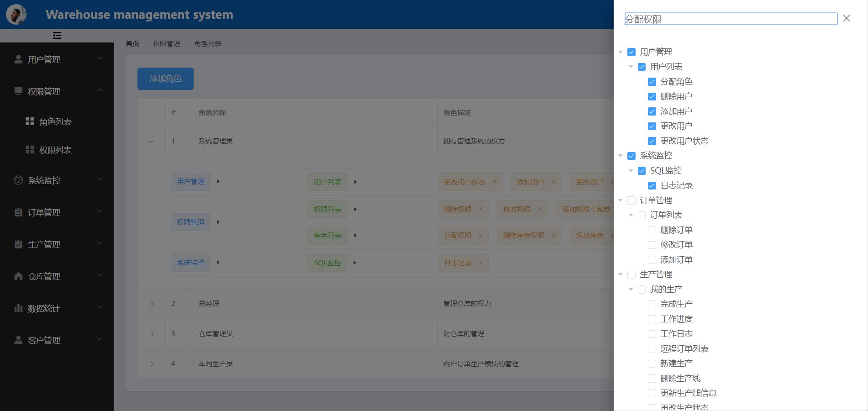This screenshot has height=411, width=868.
Task: Go to 首页 in the breadcrumb
Action: click(132, 43)
